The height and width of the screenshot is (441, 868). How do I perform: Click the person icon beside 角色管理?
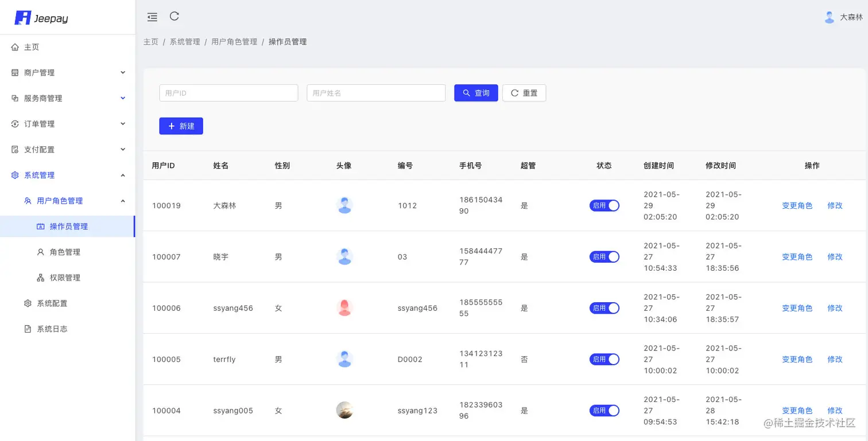point(41,252)
